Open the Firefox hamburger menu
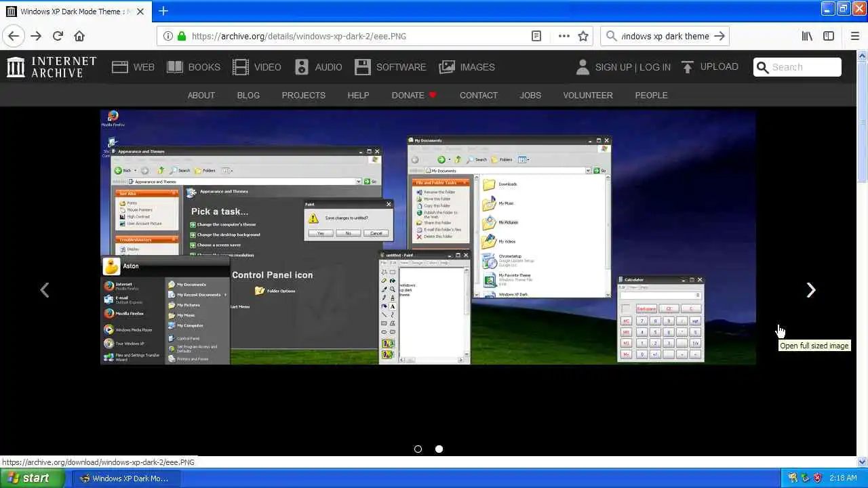 (x=854, y=36)
